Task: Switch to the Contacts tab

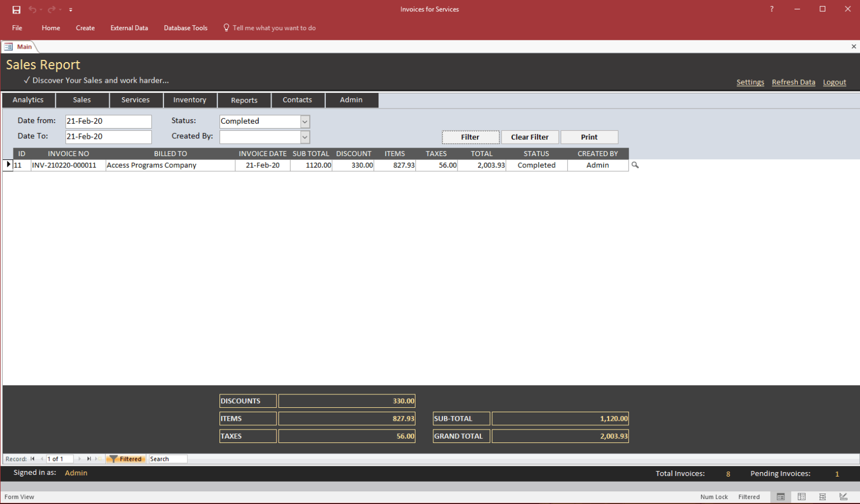Action: [x=297, y=100]
